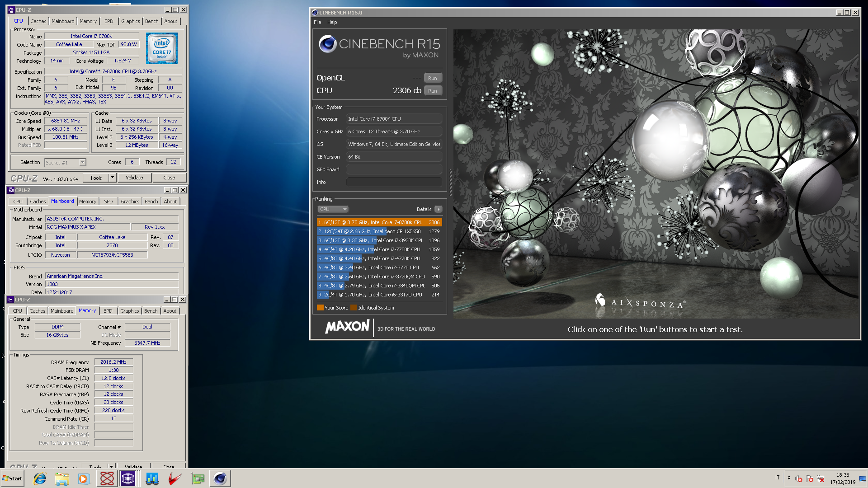Click the brown Identical System legend swatch
The height and width of the screenshot is (488, 868).
[x=354, y=308]
